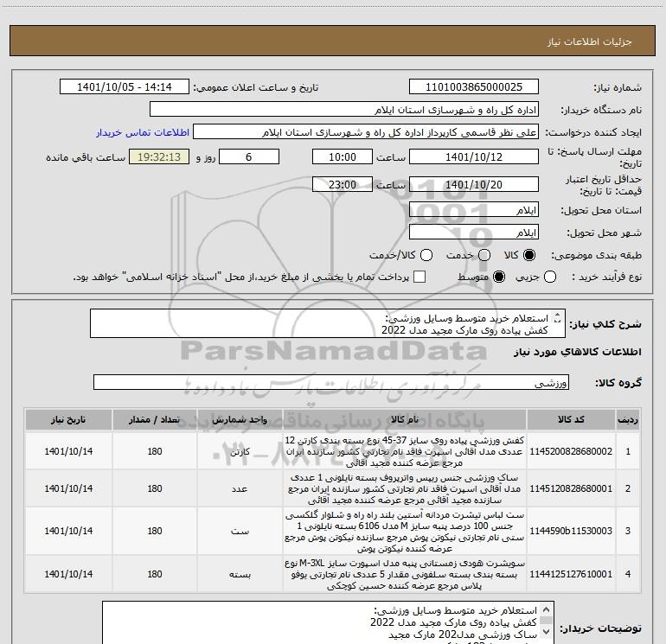Select the کالا/خدمت radio button
Image resolution: width=666 pixels, height=644 pixels.
(x=426, y=255)
